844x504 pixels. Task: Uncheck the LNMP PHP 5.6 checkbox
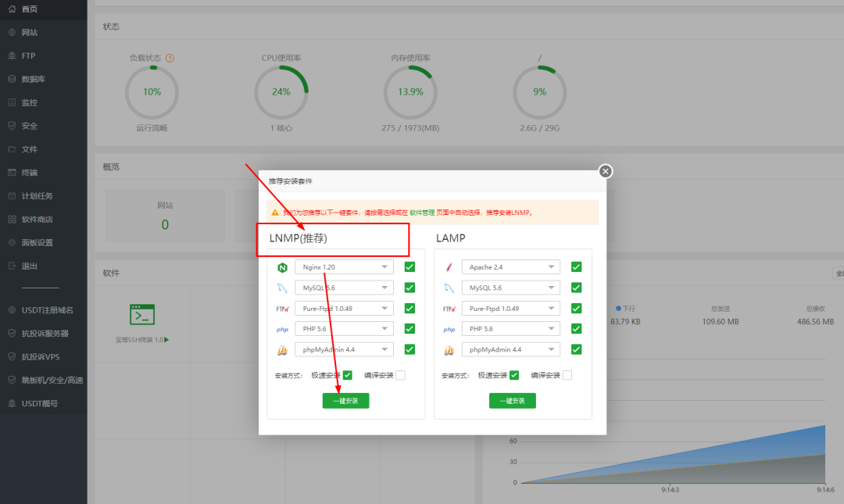point(409,328)
